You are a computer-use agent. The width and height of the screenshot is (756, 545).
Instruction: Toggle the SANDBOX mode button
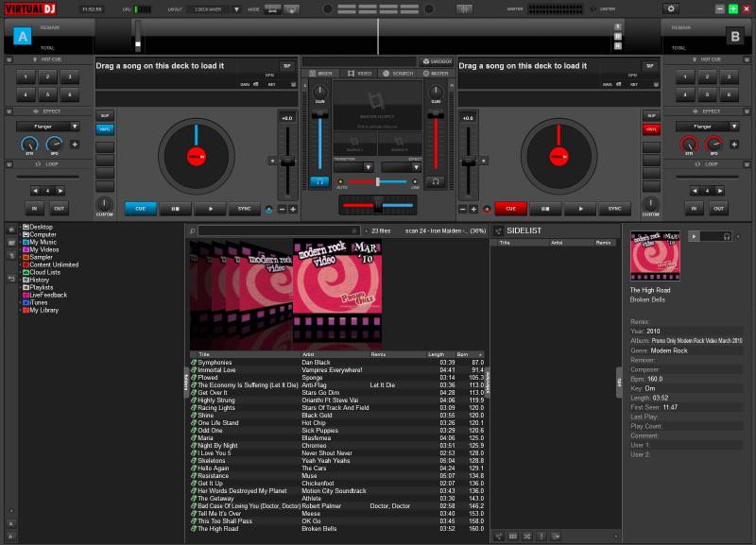(x=438, y=61)
